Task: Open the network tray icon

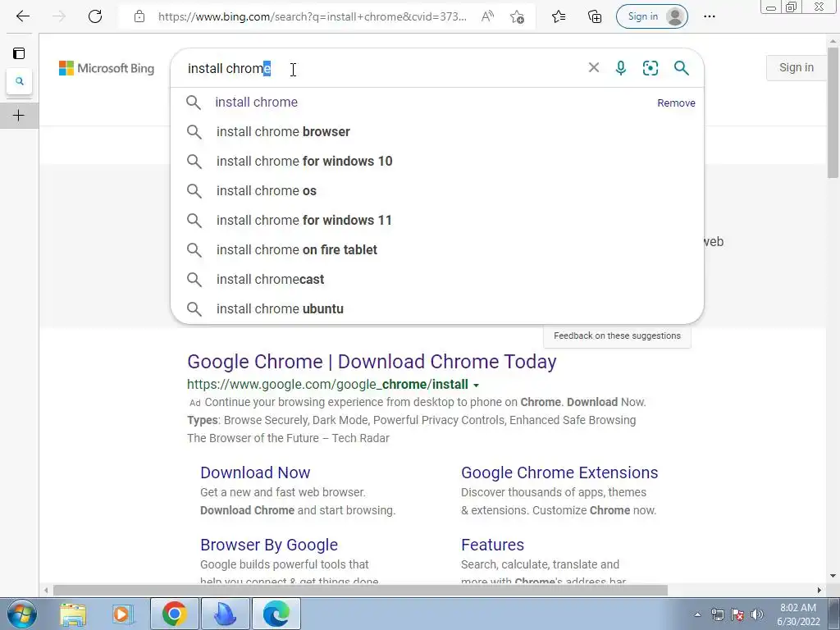Action: 717,614
